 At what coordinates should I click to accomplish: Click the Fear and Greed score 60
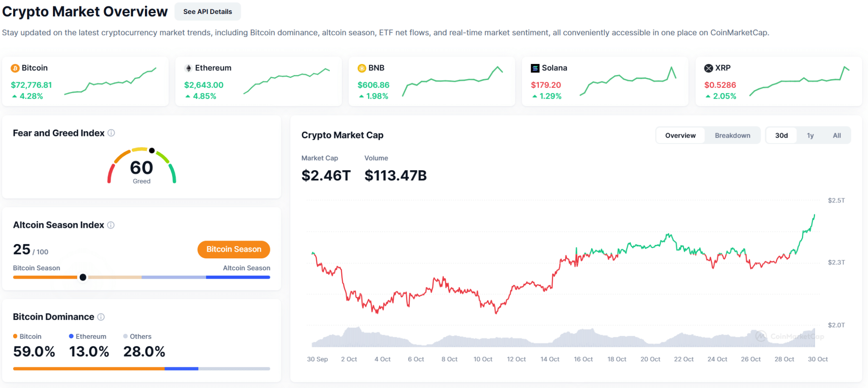[x=142, y=168]
